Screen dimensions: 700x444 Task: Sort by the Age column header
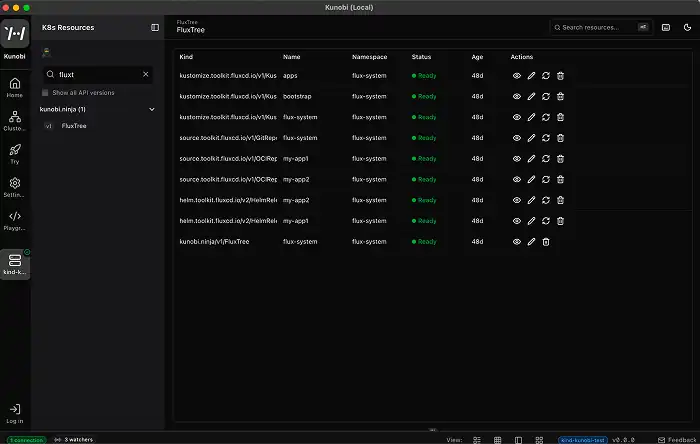click(477, 57)
